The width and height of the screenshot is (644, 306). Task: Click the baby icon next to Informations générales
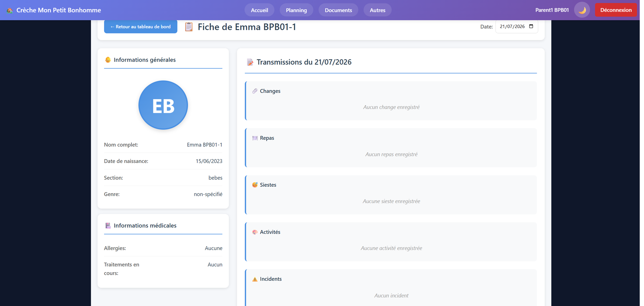pos(108,60)
